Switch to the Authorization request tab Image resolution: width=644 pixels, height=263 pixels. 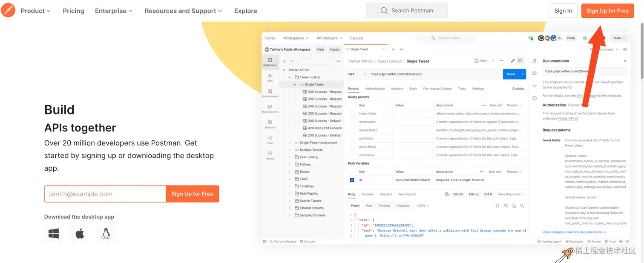click(x=375, y=89)
